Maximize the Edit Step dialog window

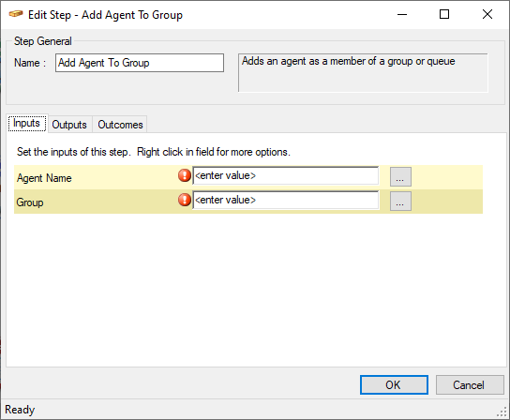(444, 14)
